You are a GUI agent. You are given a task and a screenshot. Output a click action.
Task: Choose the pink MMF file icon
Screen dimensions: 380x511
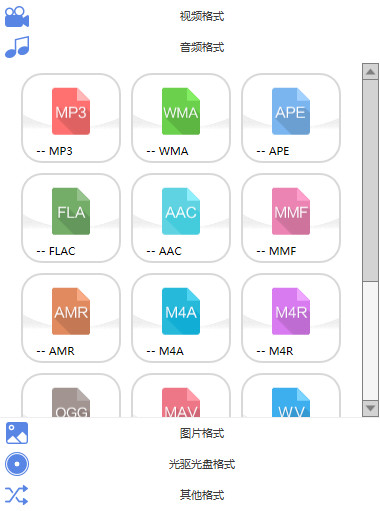click(291, 211)
